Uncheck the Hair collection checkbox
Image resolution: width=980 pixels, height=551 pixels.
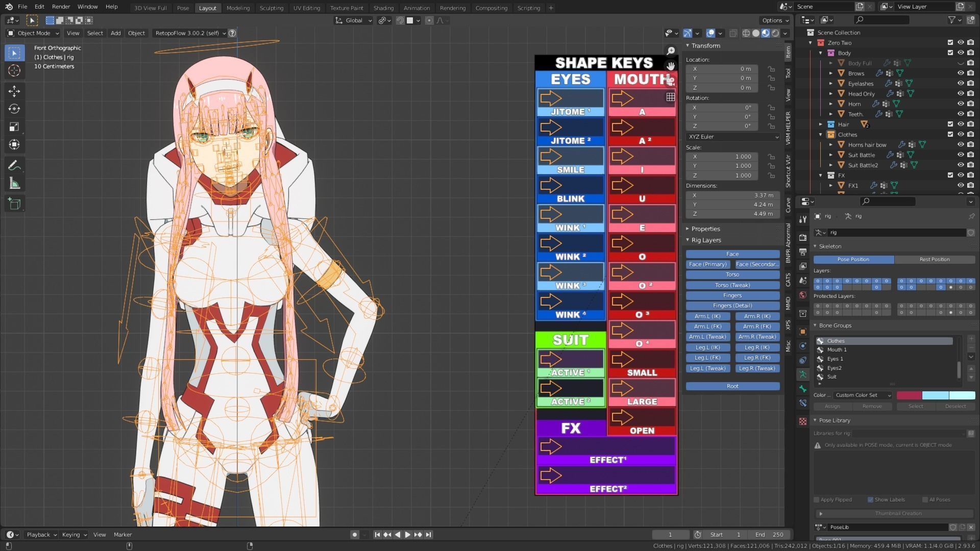pos(950,124)
